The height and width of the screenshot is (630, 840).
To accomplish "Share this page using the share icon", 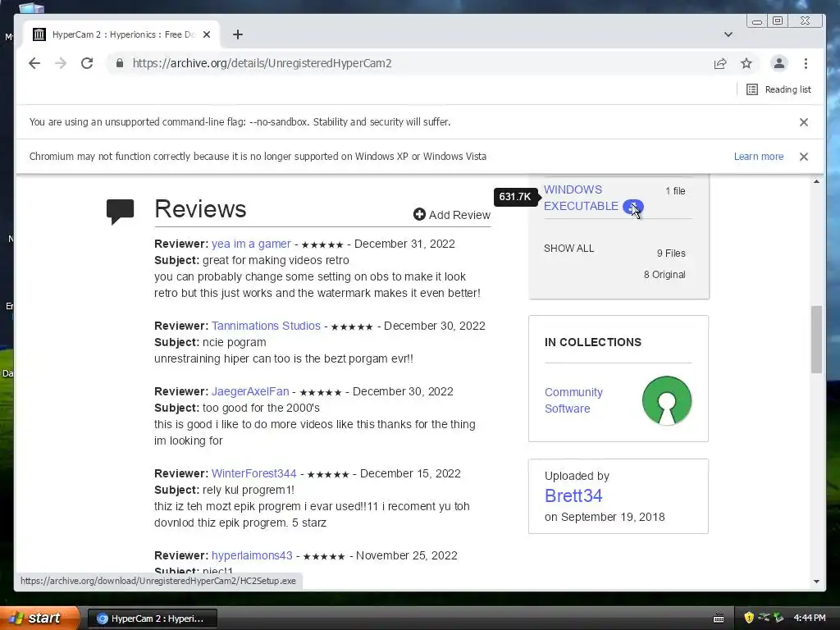I will coord(720,63).
